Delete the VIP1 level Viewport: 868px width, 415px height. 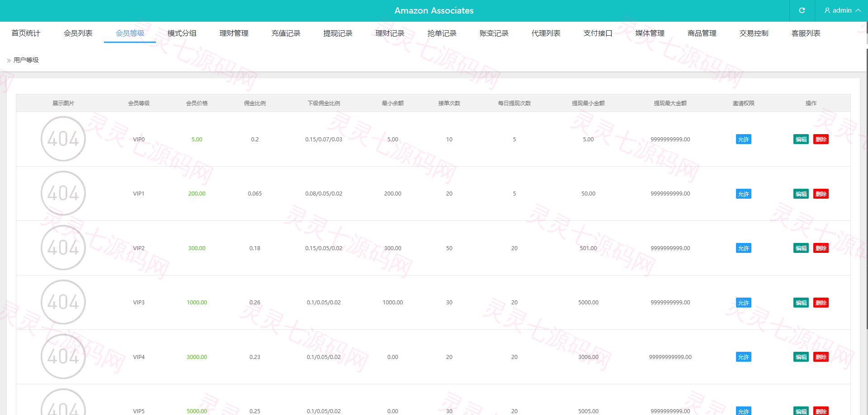point(821,194)
